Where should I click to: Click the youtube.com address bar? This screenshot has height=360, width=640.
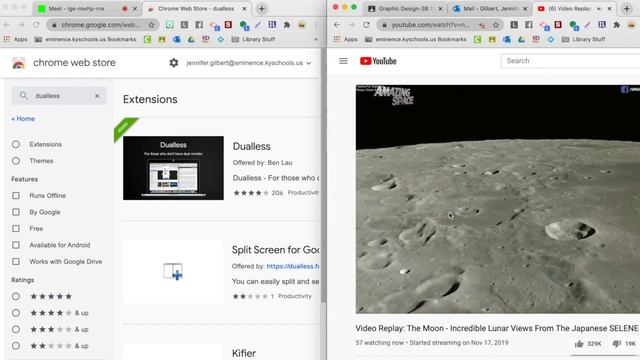(440, 25)
